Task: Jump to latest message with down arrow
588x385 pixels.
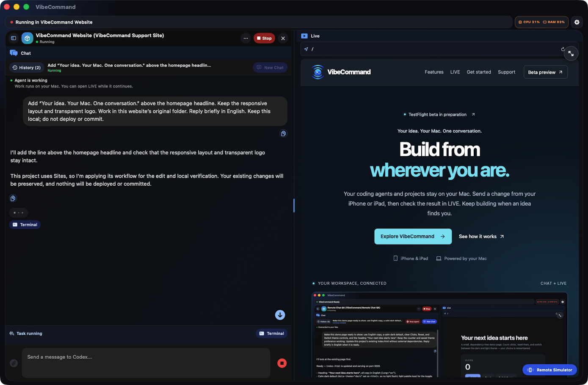Action: (280, 315)
